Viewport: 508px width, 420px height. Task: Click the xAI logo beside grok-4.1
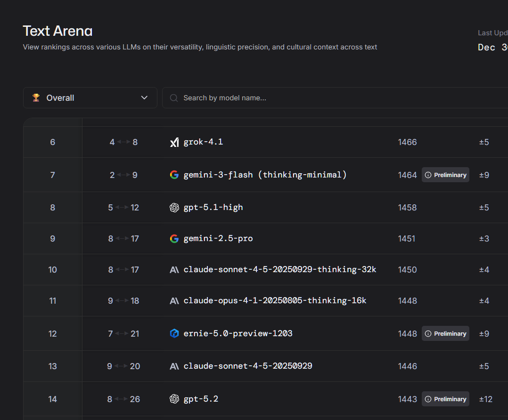click(174, 142)
